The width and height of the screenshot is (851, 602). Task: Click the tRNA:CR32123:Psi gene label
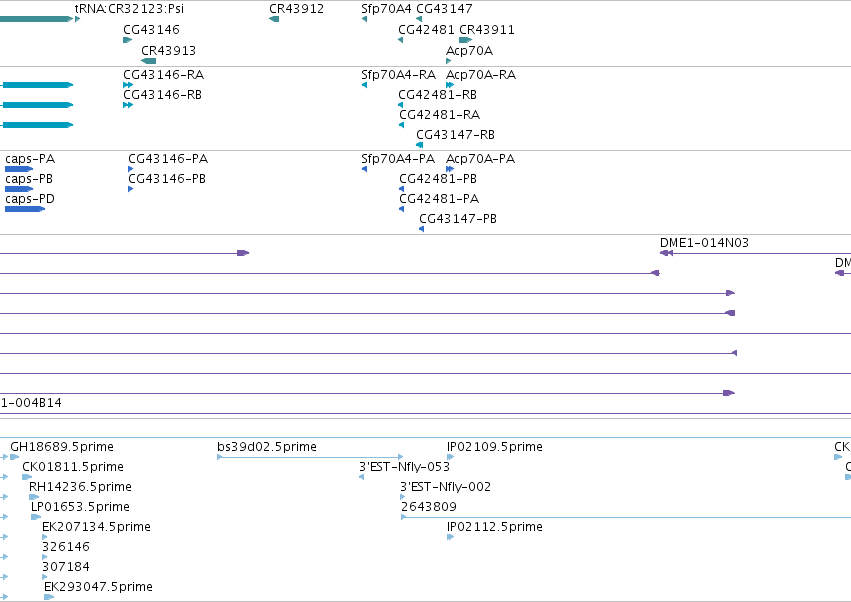pos(129,9)
